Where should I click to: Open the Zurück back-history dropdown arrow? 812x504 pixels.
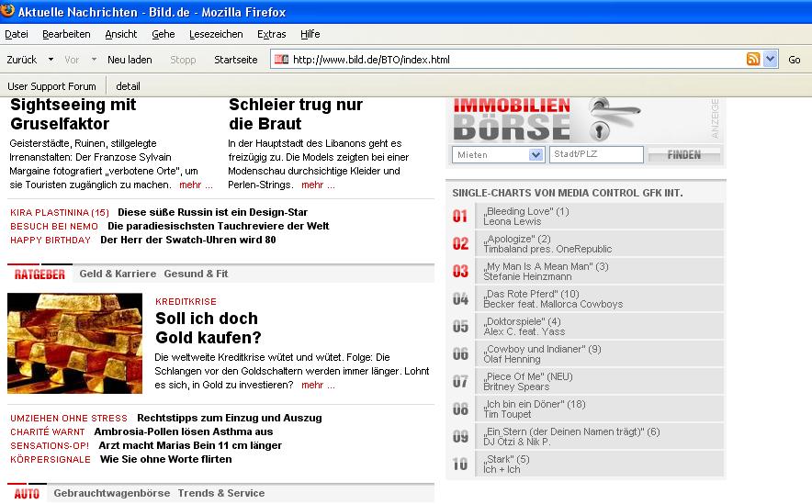coord(51,60)
